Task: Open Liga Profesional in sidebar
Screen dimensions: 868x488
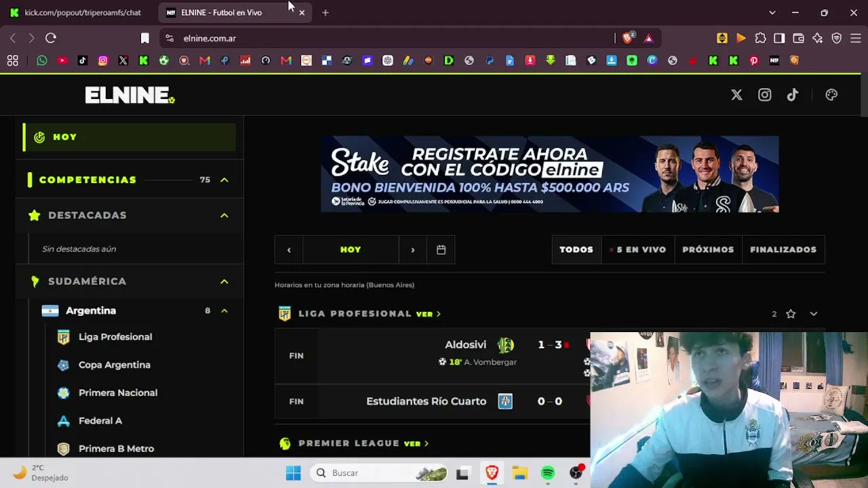Action: point(115,337)
